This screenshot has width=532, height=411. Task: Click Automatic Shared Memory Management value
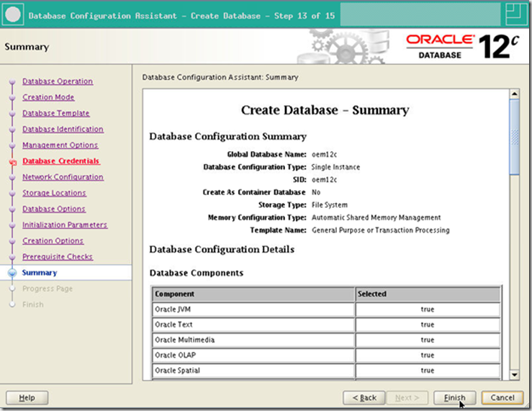377,217
